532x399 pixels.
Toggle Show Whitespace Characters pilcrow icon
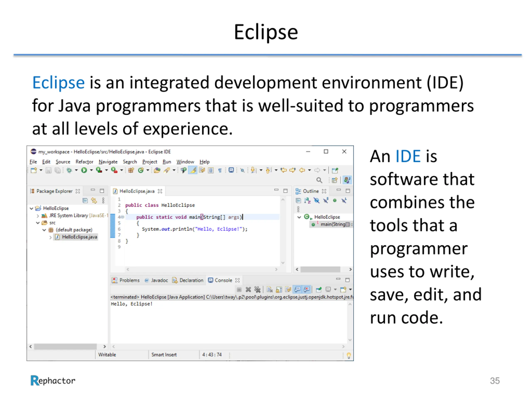(x=220, y=170)
